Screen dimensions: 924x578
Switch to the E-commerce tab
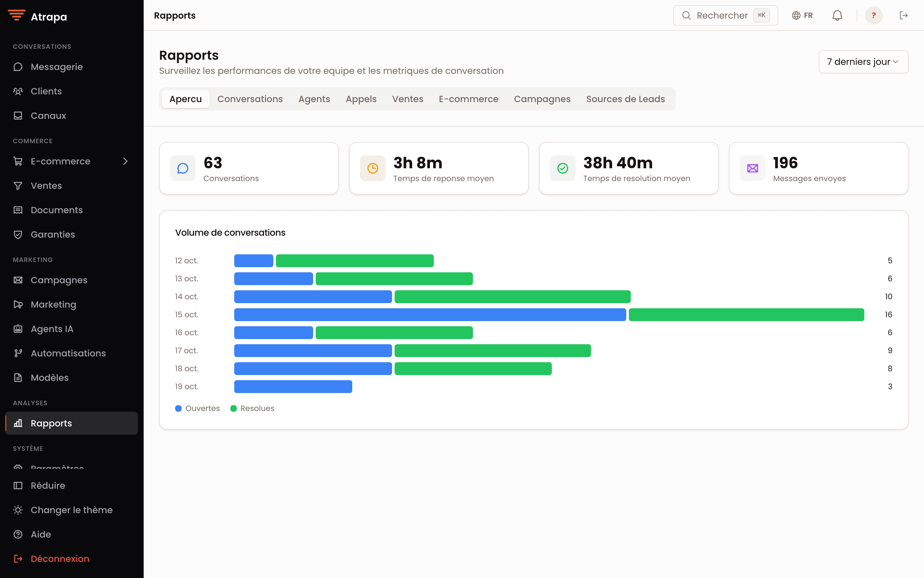(x=468, y=99)
